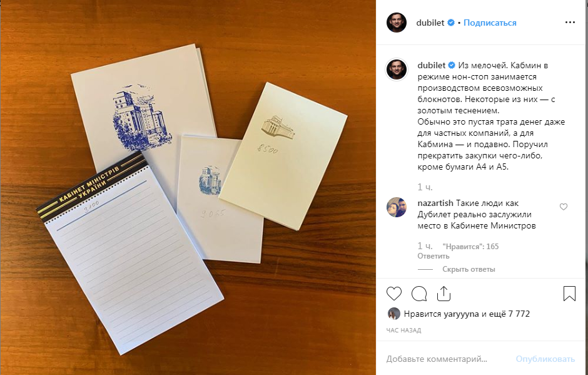Click the ЧАС НАЗАД timestamp link

click(403, 331)
